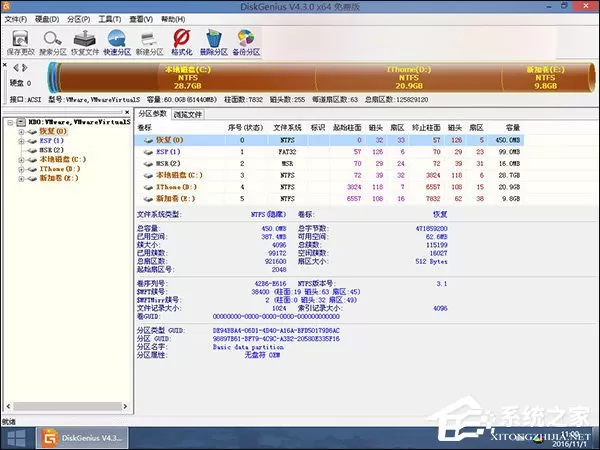Launch the 恢复文件 file recovery tool
This screenshot has width=600, height=450.
[85, 42]
